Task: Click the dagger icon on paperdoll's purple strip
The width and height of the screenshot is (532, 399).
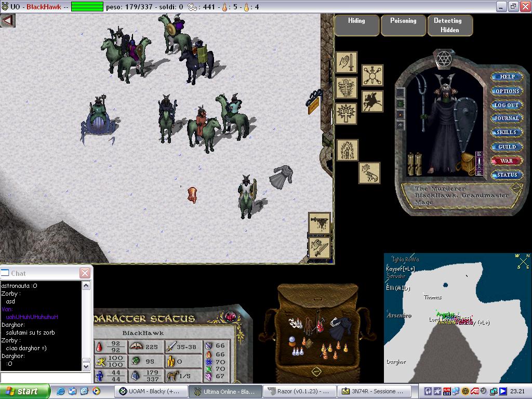Action: [479, 163]
